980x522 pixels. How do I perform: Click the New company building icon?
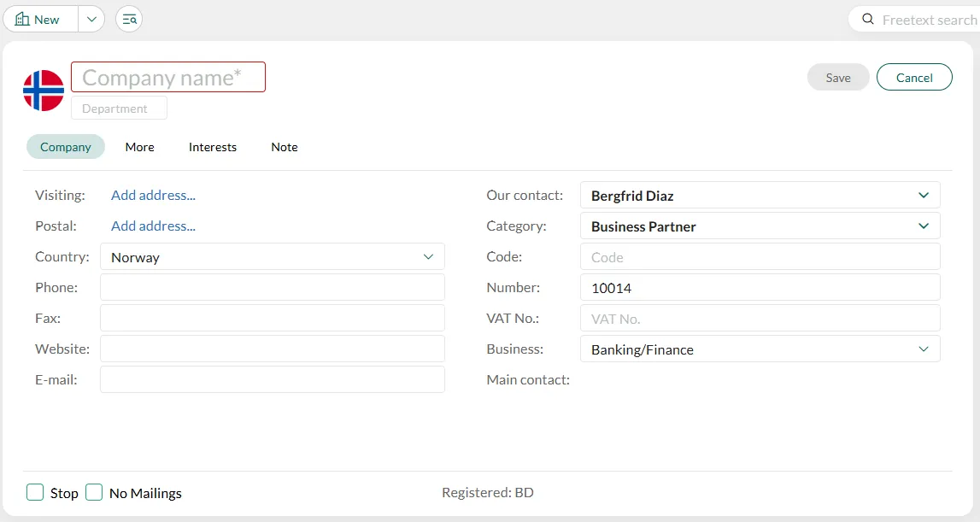click(x=22, y=19)
